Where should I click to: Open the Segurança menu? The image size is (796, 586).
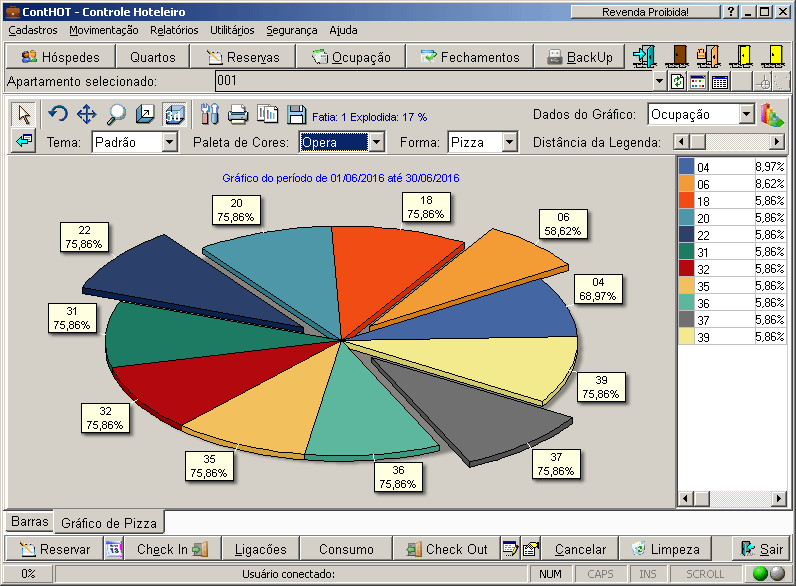[x=292, y=30]
